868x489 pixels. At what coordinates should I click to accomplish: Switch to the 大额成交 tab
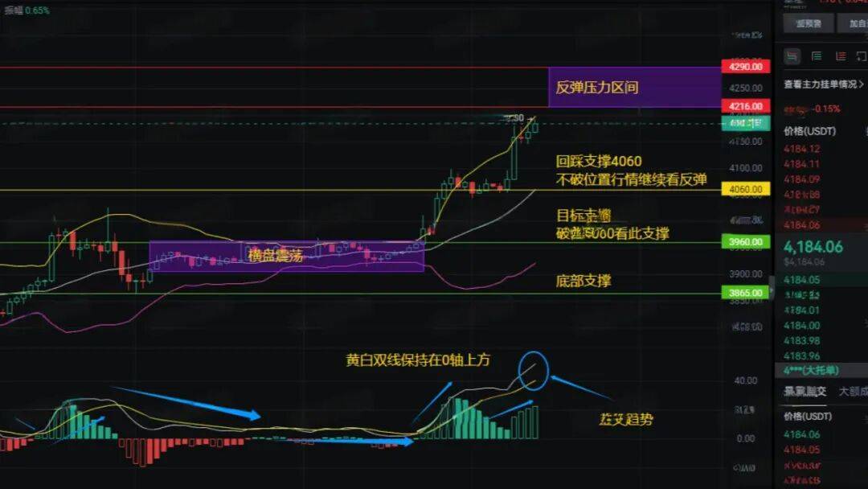point(852,391)
